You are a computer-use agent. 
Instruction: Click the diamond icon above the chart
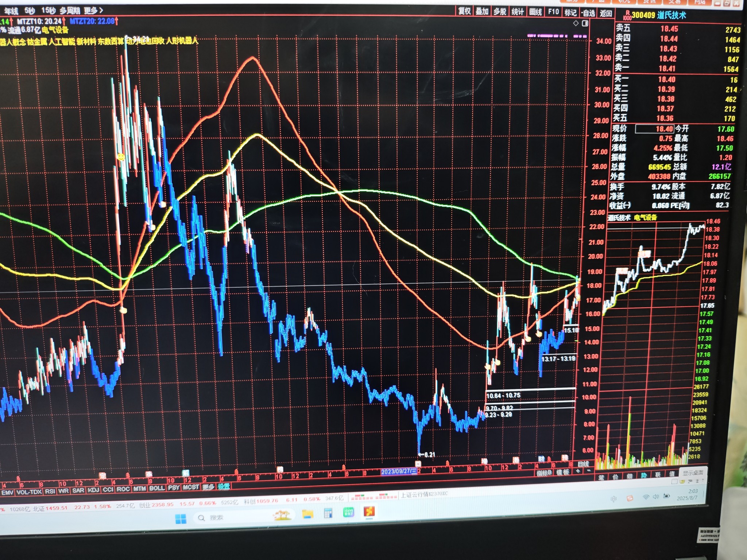pos(576,23)
